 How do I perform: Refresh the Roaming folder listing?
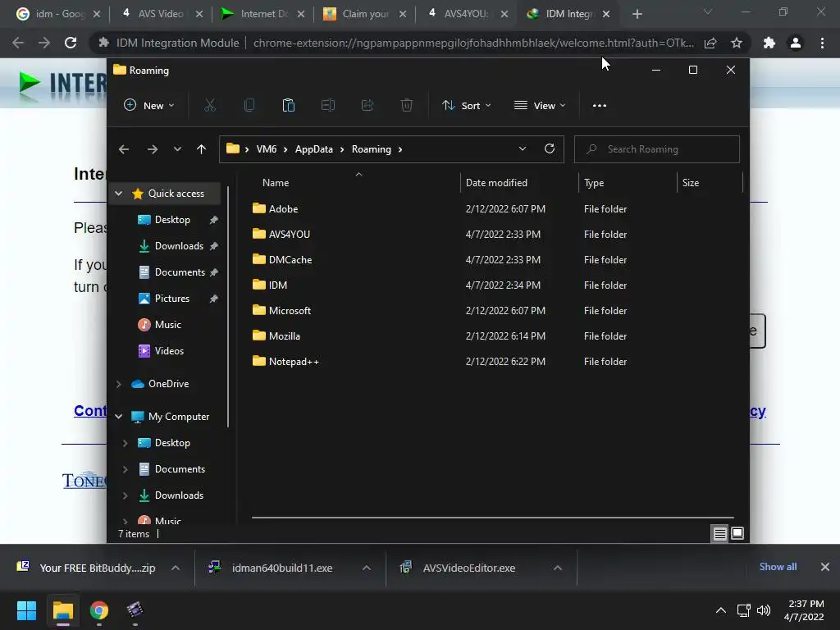point(550,149)
